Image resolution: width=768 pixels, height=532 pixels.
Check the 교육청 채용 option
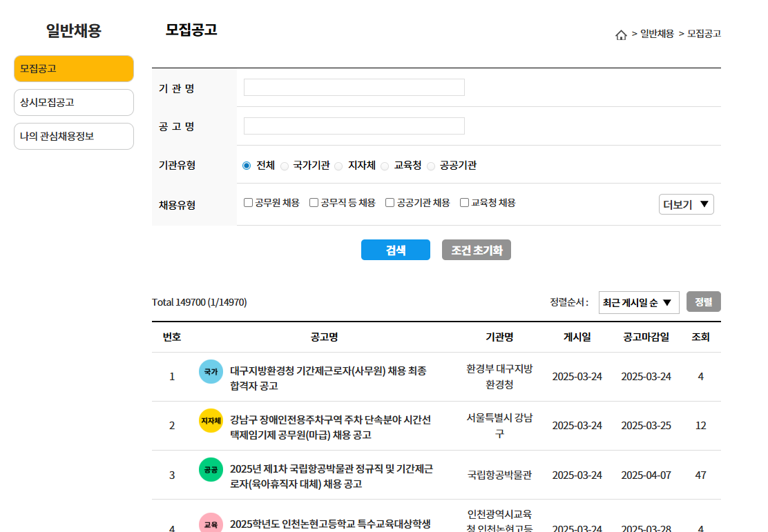click(463, 202)
